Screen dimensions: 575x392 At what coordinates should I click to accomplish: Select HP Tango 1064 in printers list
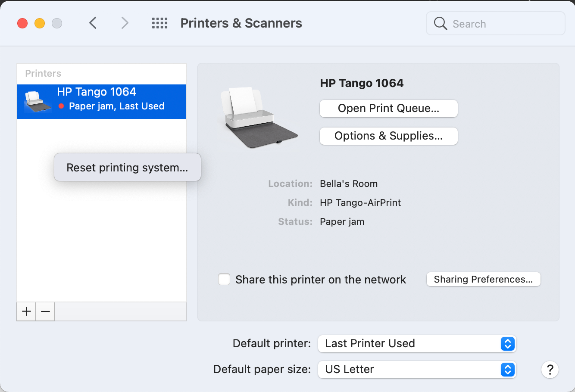[x=102, y=102]
